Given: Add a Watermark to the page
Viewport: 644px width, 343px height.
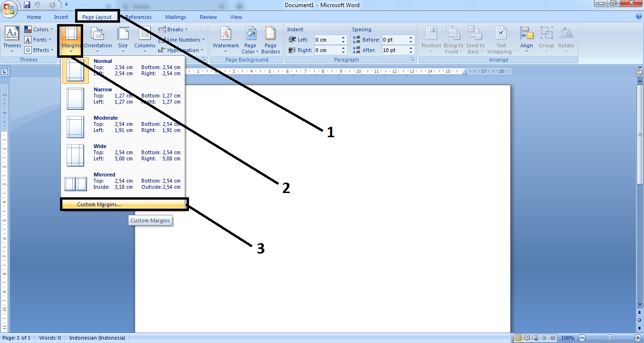Looking at the screenshot, I should coord(226,40).
